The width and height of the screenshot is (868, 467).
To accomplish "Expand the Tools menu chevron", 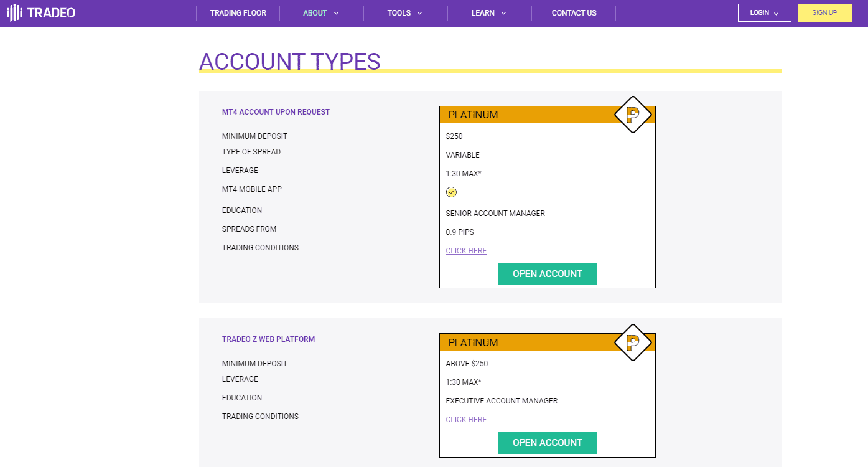I will pyautogui.click(x=420, y=13).
